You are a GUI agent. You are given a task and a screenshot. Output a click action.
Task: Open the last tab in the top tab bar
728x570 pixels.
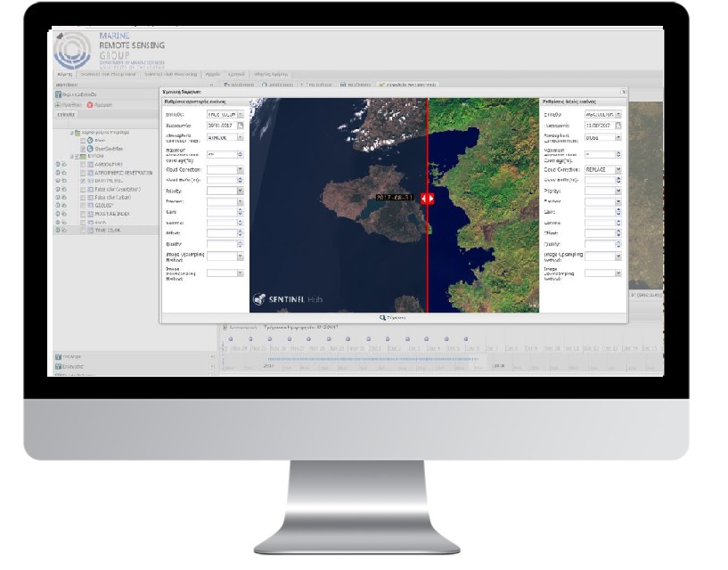point(271,74)
